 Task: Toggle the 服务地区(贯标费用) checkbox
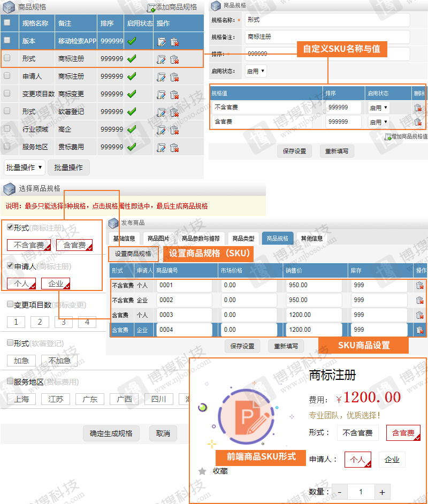point(10,381)
